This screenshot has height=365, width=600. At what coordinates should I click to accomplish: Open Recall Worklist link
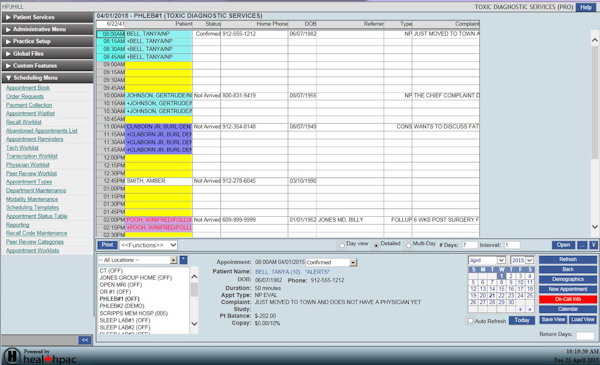tap(24, 122)
